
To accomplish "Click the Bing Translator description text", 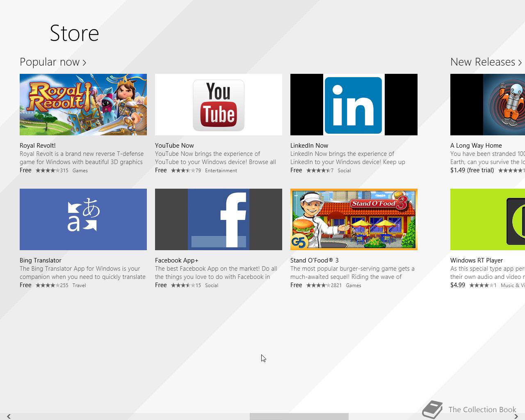I will coord(82,273).
